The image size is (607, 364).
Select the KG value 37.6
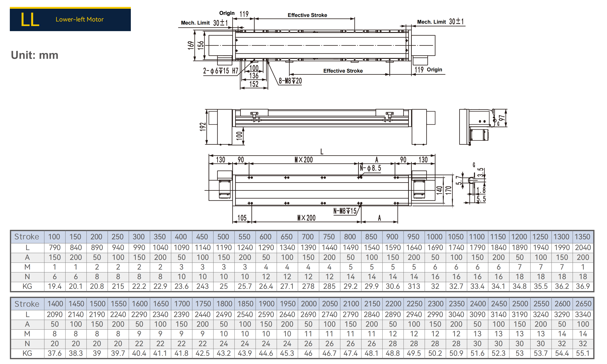coord(55,353)
